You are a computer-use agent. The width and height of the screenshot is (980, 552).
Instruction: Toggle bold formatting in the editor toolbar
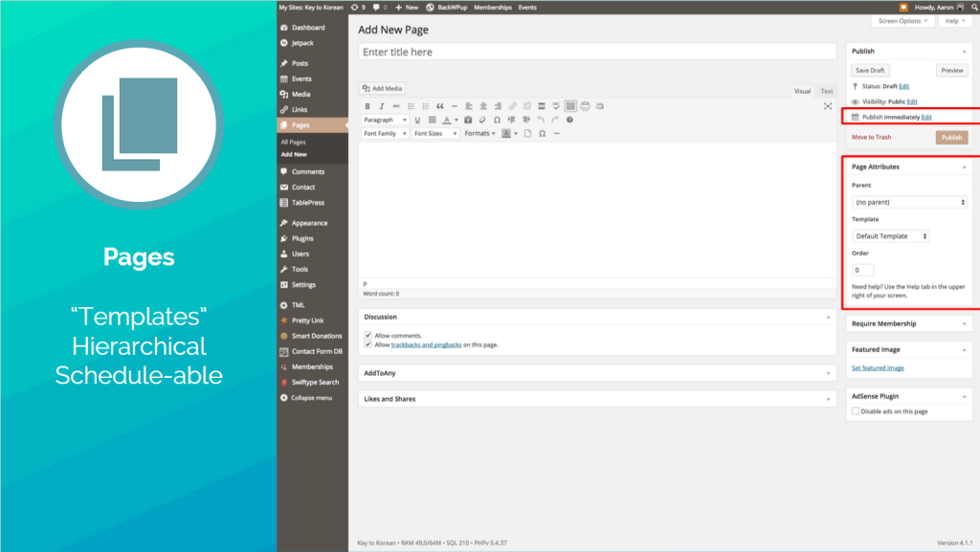pyautogui.click(x=367, y=106)
